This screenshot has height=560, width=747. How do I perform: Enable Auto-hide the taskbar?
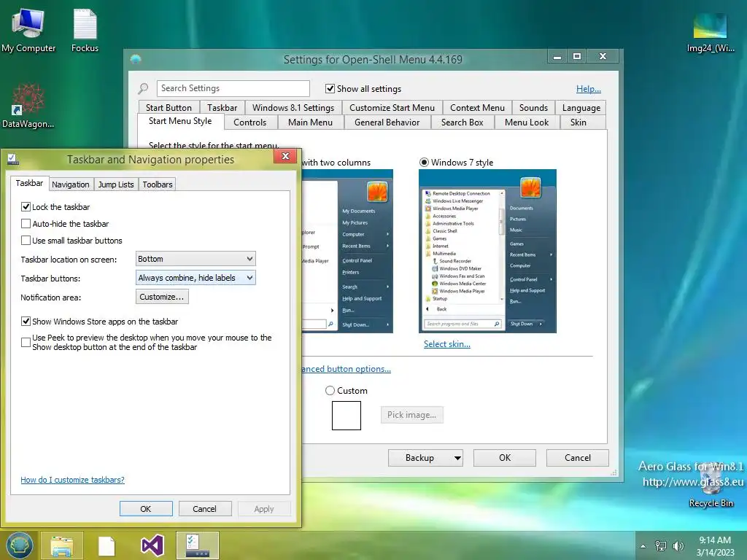point(26,223)
